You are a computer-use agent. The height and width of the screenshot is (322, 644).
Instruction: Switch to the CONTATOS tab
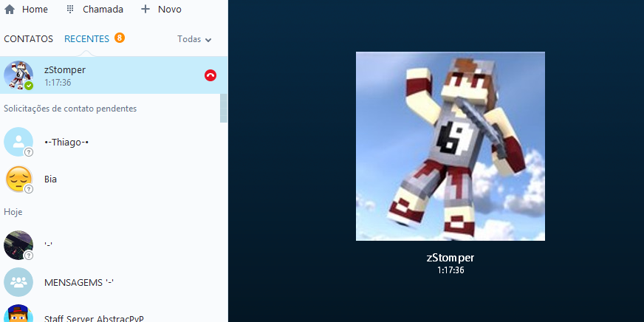pos(28,39)
